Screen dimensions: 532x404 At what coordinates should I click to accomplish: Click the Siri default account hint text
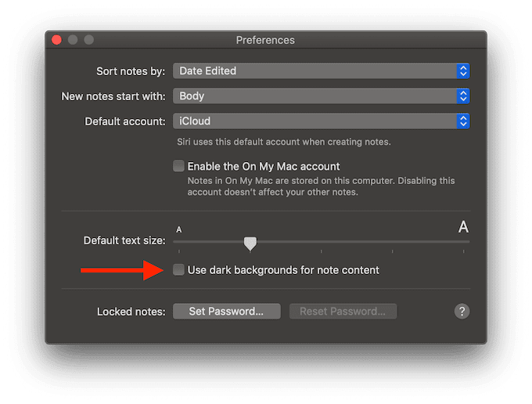(x=284, y=142)
